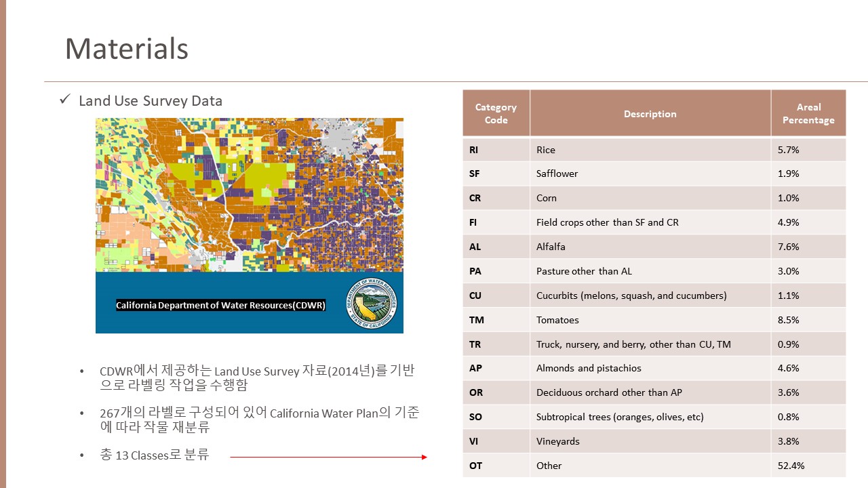Click the 'Areal Percentage' table header
The width and height of the screenshot is (868, 488).
pos(808,114)
